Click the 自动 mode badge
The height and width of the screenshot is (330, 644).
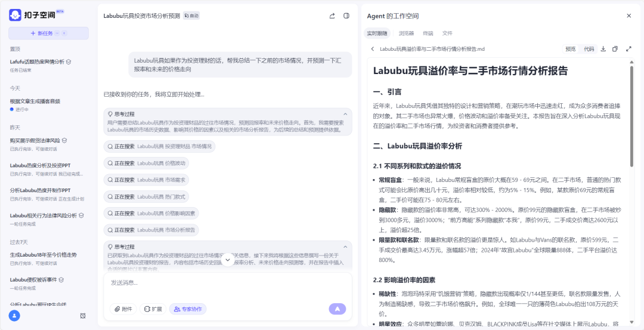click(191, 16)
